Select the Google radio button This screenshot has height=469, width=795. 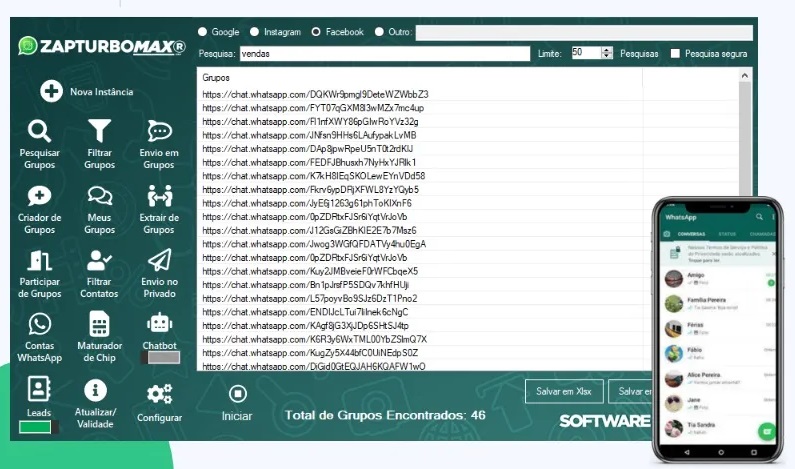pyautogui.click(x=203, y=32)
